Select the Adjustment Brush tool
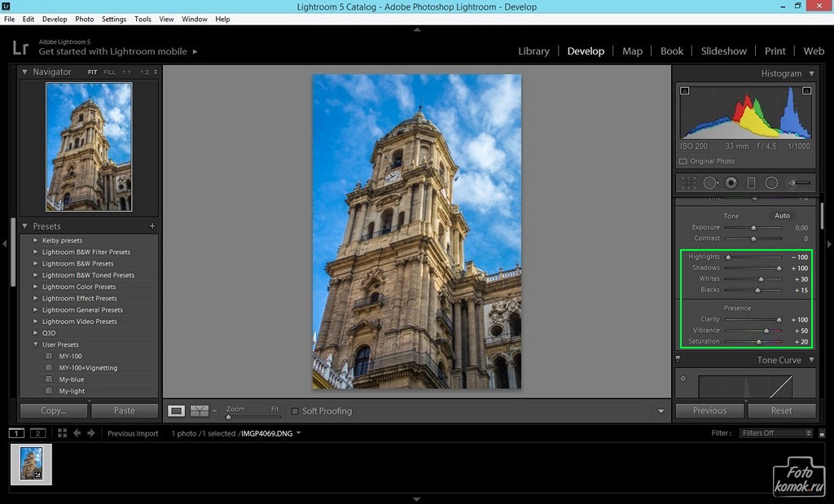The height and width of the screenshot is (504, 834). [x=799, y=183]
